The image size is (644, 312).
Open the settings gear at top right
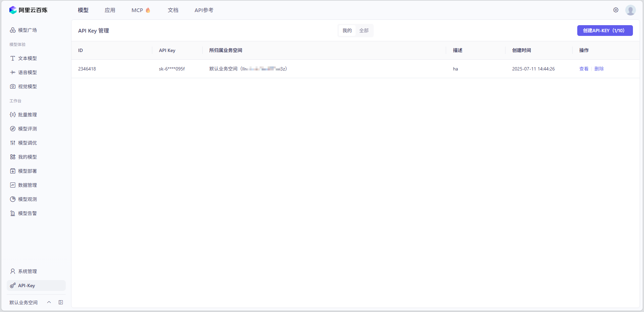(616, 10)
